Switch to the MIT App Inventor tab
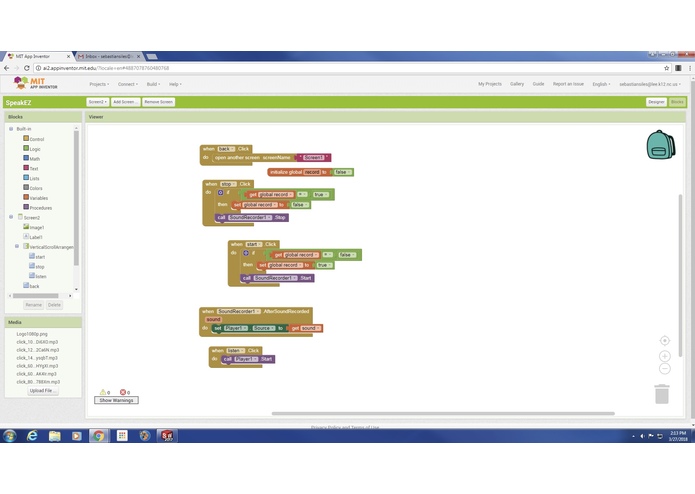The height and width of the screenshot is (494, 695). click(x=38, y=56)
